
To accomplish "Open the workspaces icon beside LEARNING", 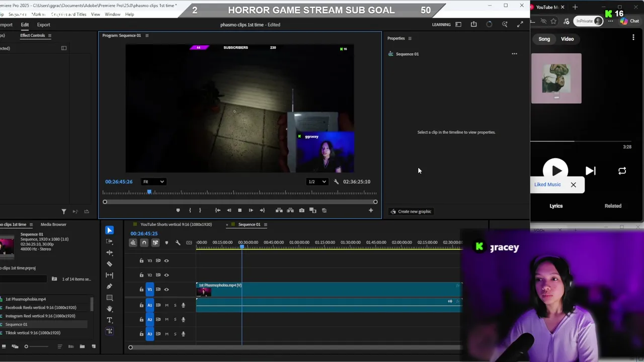I will click(x=458, y=24).
